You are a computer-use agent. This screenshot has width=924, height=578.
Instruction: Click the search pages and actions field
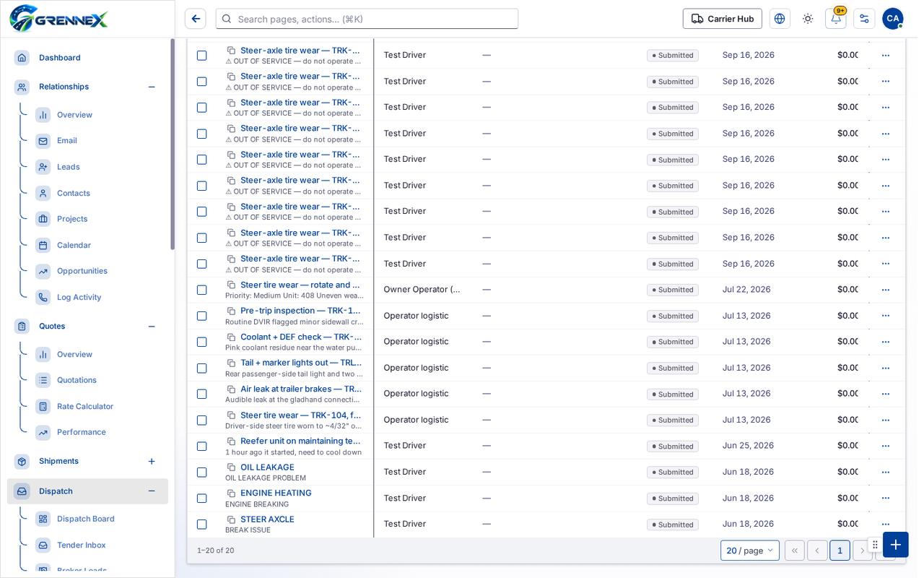[367, 19]
